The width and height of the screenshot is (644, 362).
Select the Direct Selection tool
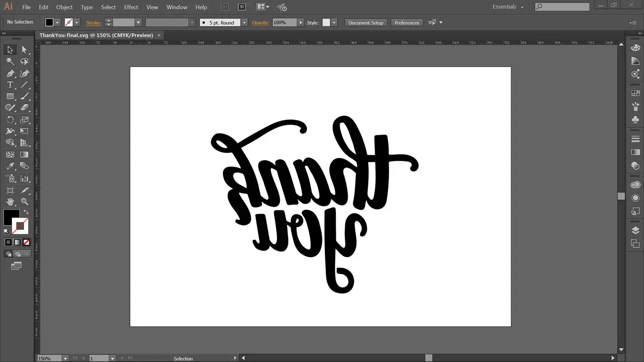click(25, 50)
